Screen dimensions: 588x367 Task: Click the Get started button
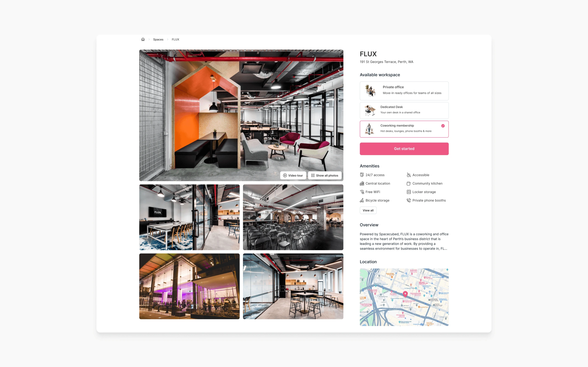tap(404, 148)
